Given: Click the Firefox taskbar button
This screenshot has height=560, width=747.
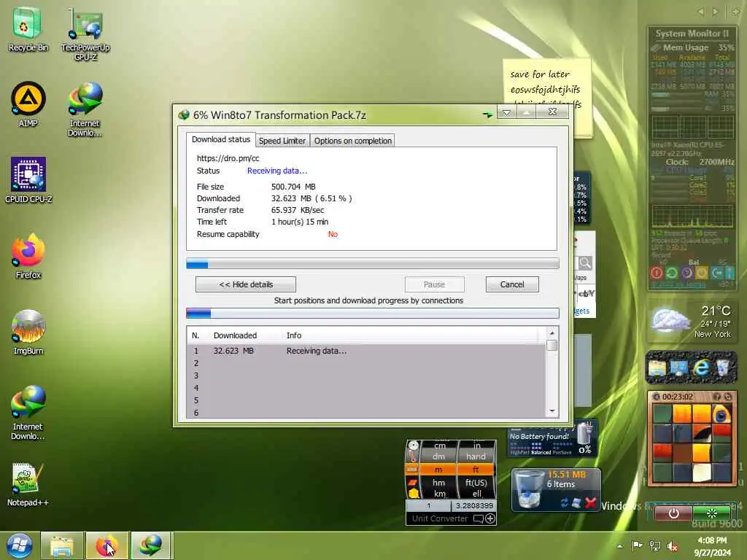Looking at the screenshot, I should click(107, 545).
